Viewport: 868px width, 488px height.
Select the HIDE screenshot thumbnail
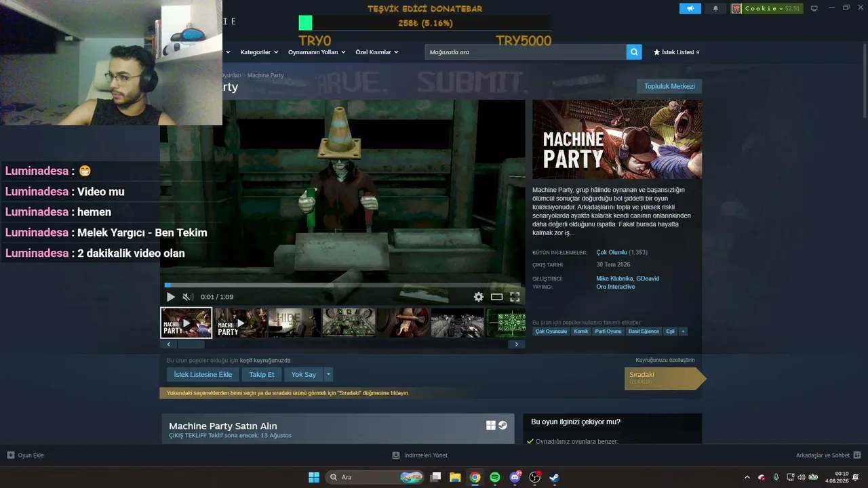point(294,323)
